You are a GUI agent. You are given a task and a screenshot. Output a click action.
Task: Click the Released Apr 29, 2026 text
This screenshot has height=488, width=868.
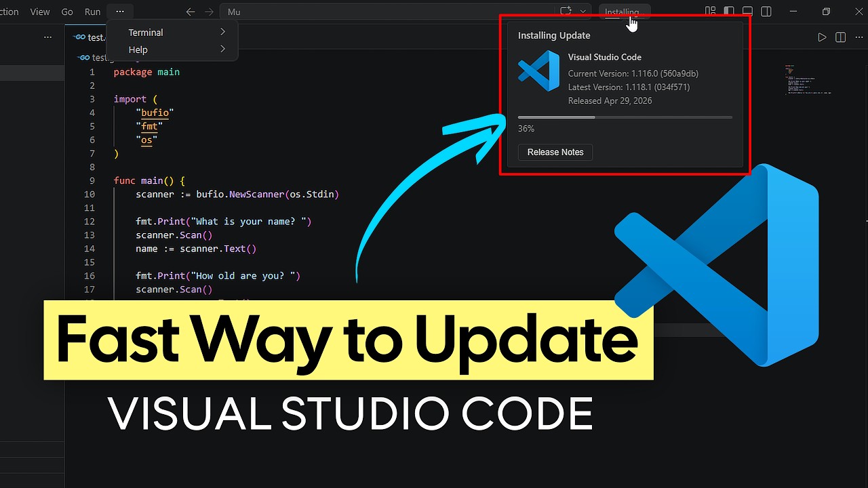610,100
